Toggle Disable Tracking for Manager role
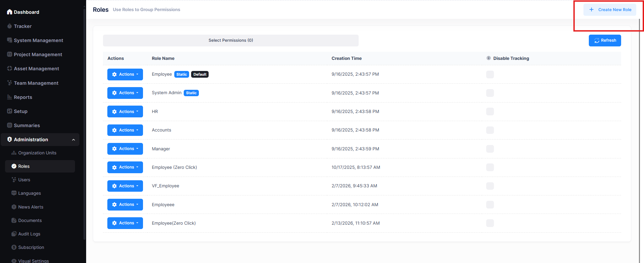Screen dimensions: 644x263 [490, 149]
